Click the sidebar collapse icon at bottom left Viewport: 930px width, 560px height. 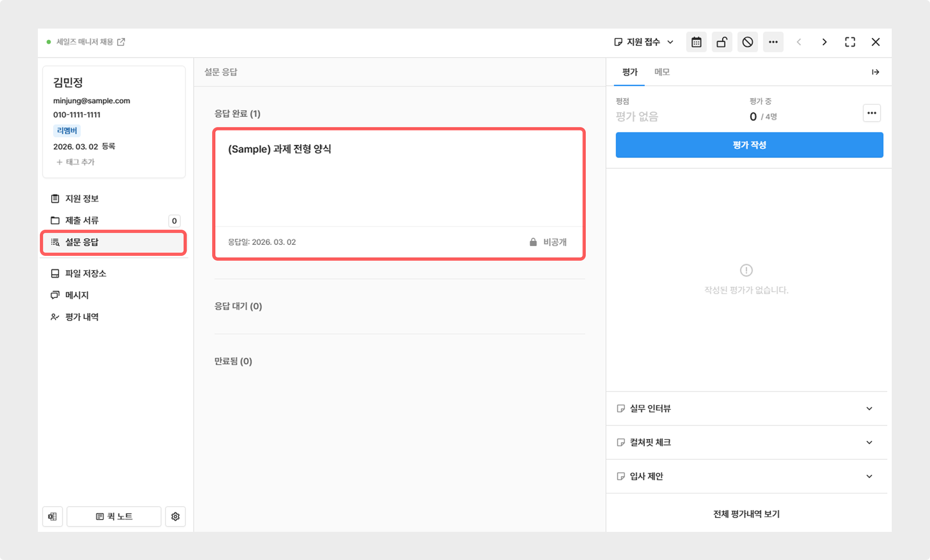(52, 516)
